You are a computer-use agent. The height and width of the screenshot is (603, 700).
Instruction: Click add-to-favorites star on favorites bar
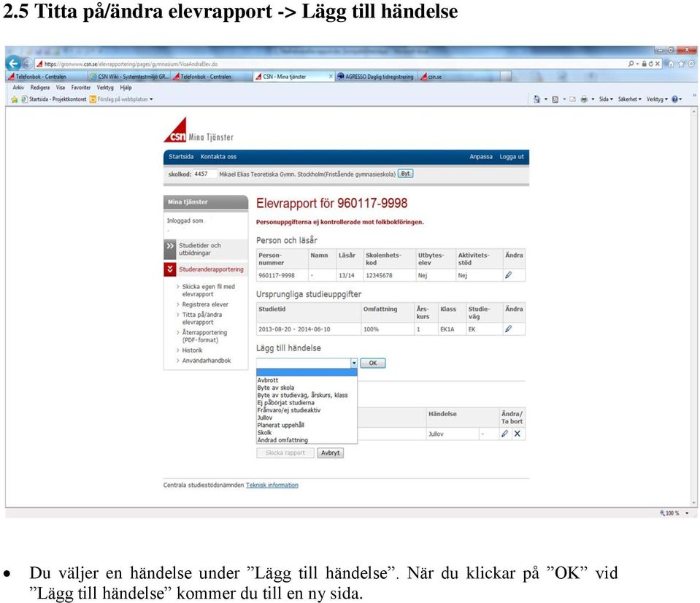tap(15, 99)
